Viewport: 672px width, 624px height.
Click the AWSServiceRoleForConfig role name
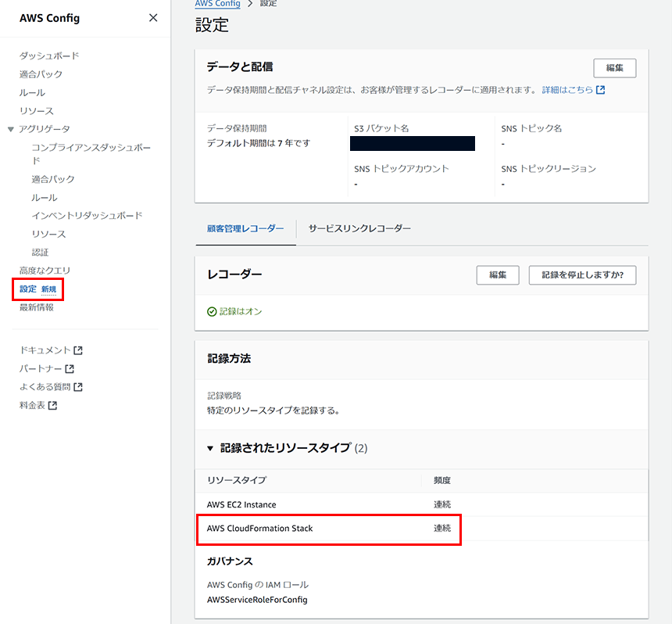257,600
